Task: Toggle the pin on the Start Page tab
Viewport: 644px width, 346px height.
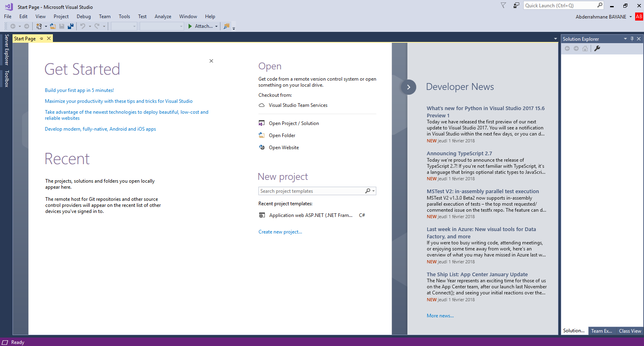Action: click(x=41, y=38)
